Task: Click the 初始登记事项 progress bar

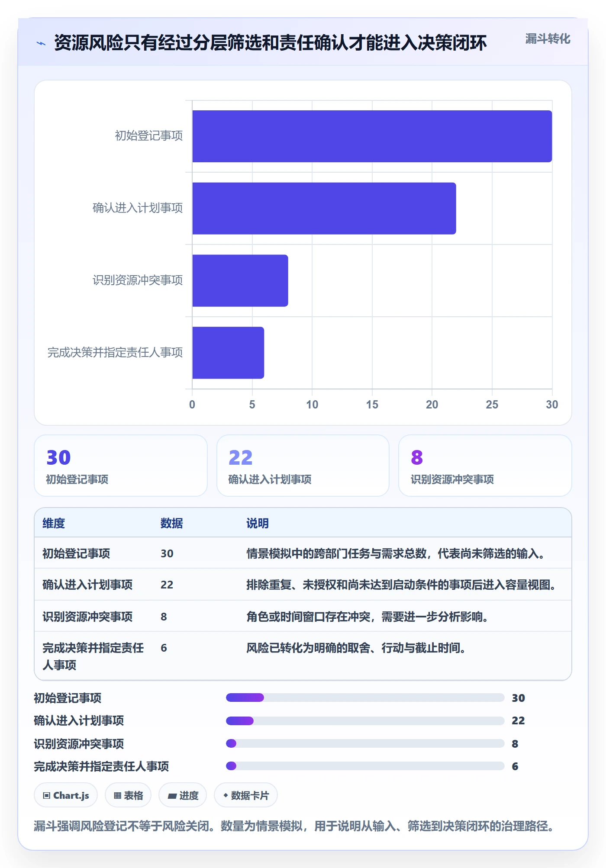Action: click(365, 698)
